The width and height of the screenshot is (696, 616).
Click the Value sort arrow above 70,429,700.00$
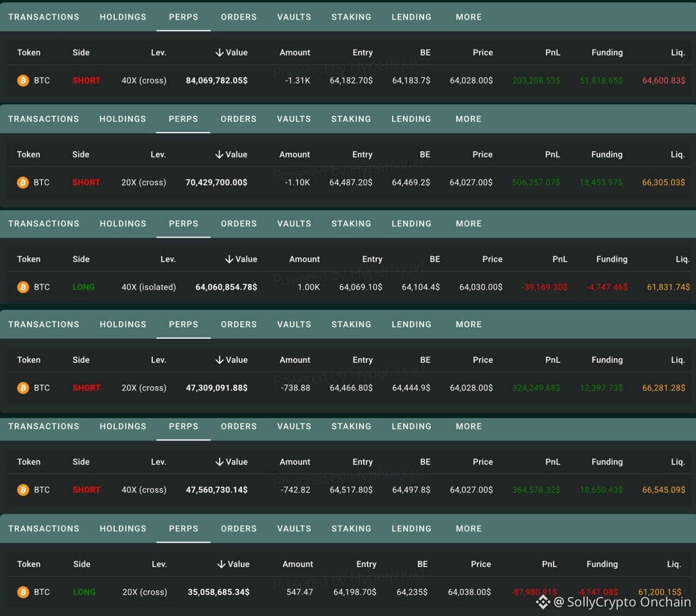point(219,154)
